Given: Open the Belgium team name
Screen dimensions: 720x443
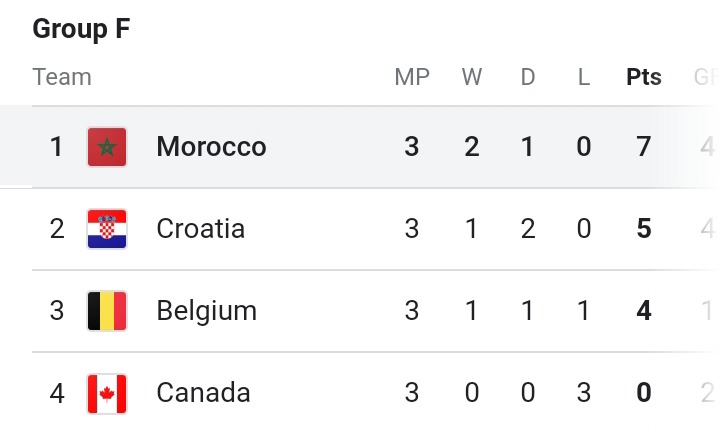Looking at the screenshot, I should tap(207, 311).
